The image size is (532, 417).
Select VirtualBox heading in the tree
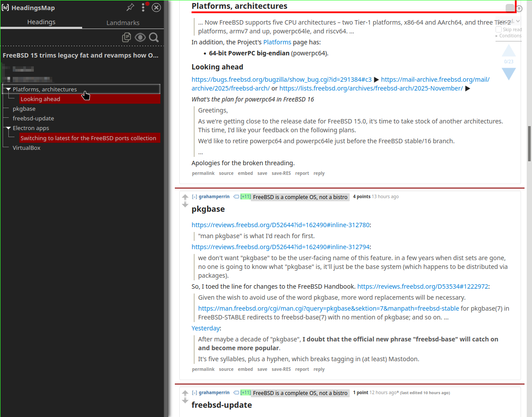[26, 148]
